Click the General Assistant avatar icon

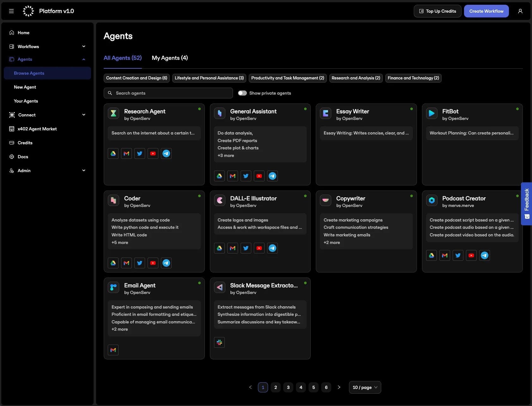(x=220, y=113)
